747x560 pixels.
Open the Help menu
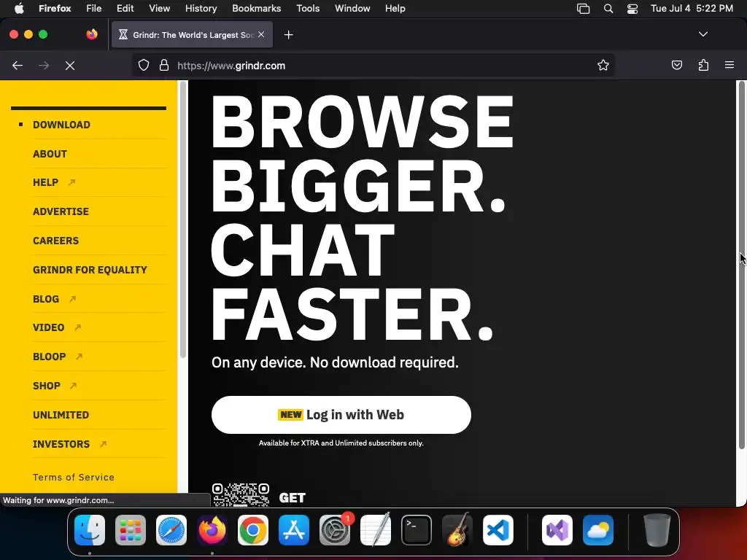395,8
